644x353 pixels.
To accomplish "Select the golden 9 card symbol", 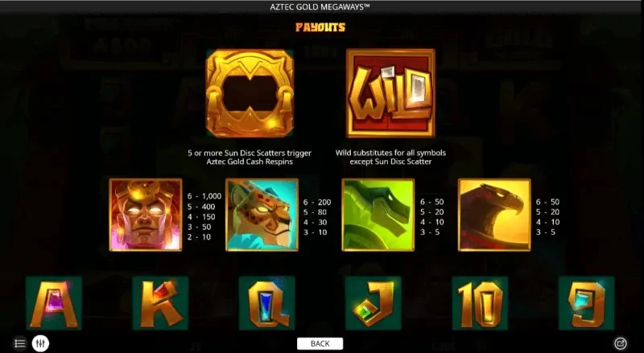I will click(587, 303).
